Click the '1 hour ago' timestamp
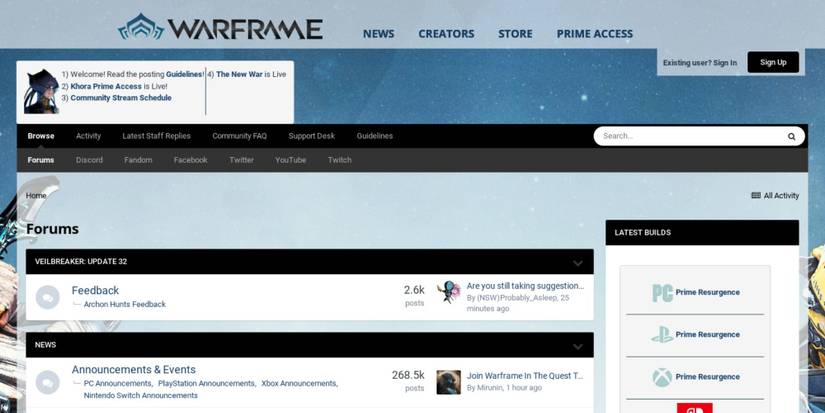This screenshot has height=413, width=825. 524,388
